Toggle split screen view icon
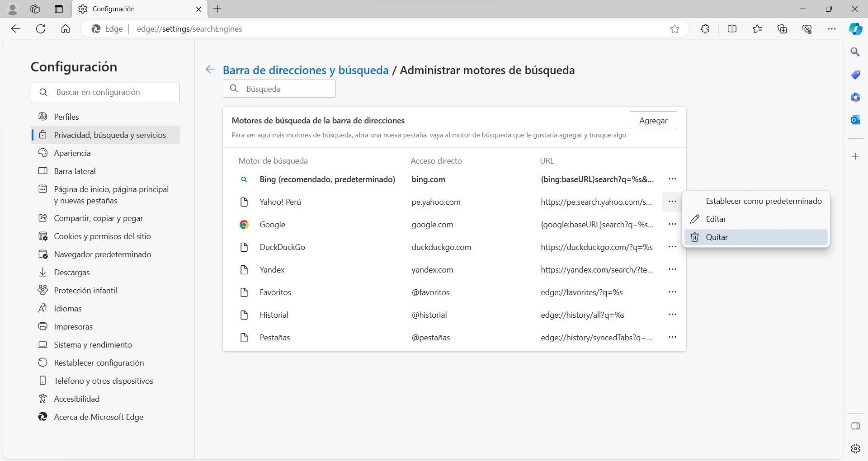The image size is (868, 461). [x=732, y=29]
